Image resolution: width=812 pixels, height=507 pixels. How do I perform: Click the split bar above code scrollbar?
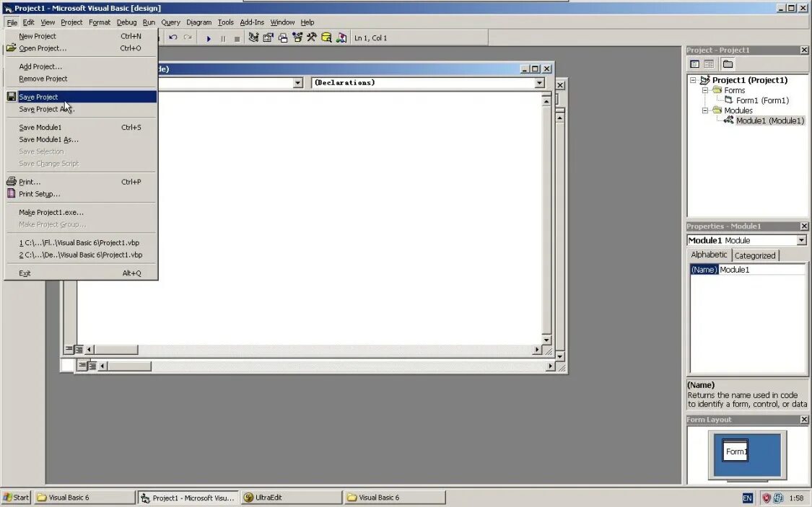[546, 94]
